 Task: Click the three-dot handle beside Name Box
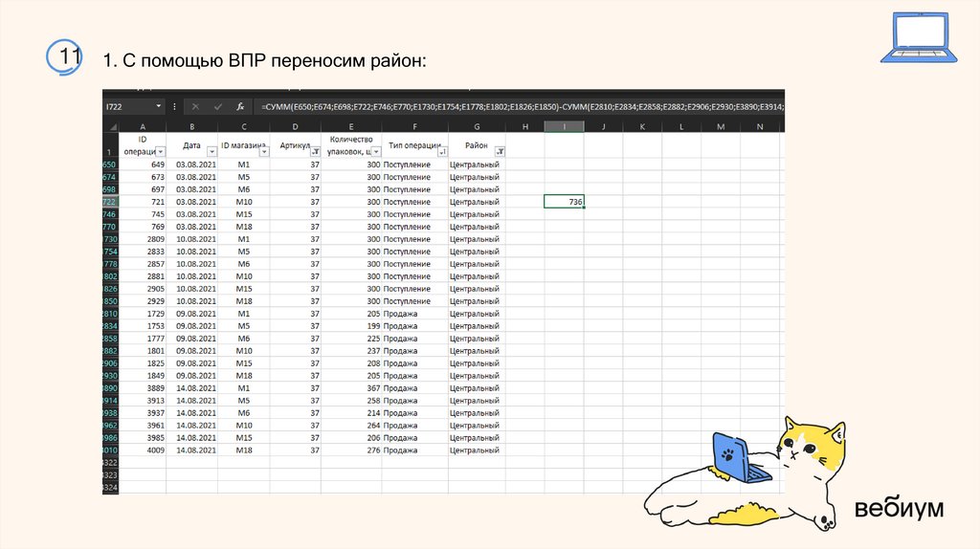tap(174, 107)
